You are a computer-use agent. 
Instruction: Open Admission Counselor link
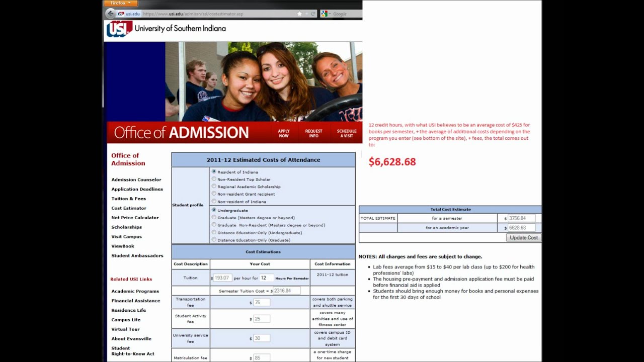pos(136,179)
